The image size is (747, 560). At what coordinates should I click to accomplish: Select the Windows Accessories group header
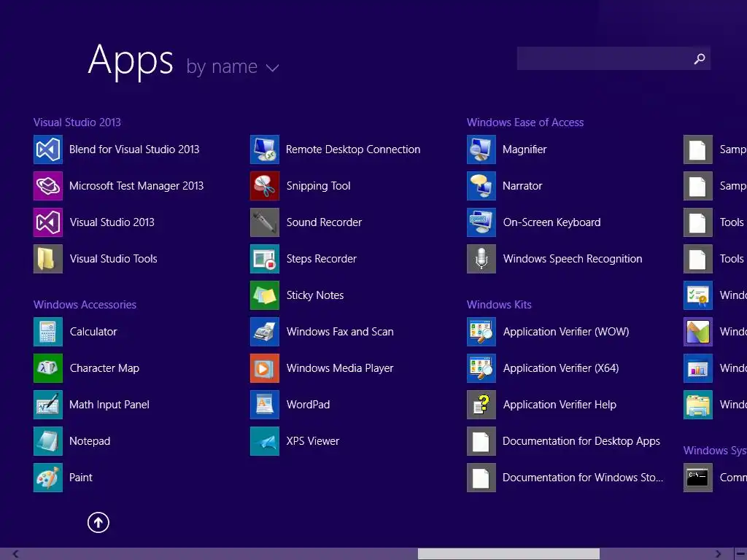(85, 305)
